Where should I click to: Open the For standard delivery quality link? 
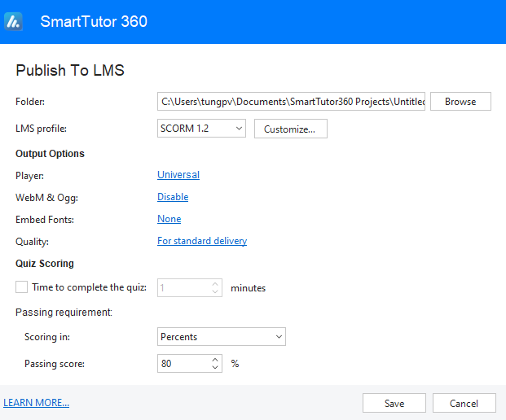pos(202,241)
